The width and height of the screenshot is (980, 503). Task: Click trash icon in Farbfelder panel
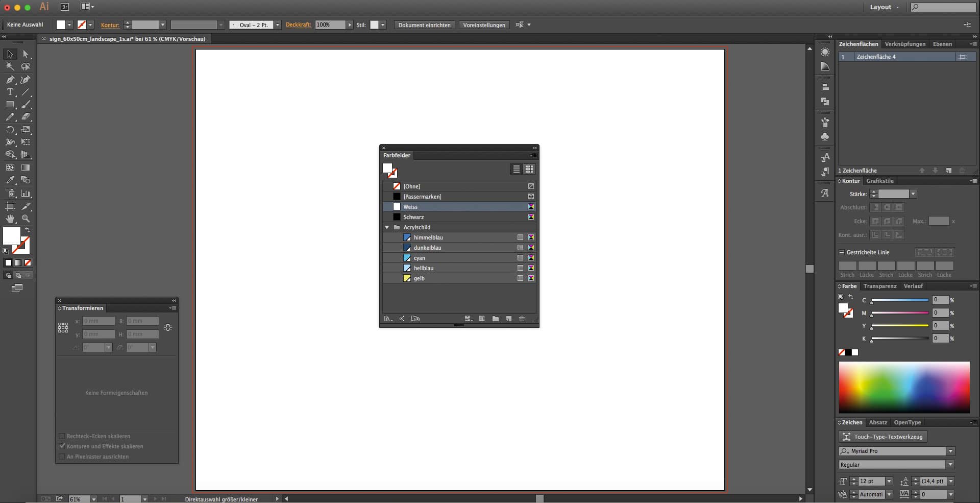522,319
